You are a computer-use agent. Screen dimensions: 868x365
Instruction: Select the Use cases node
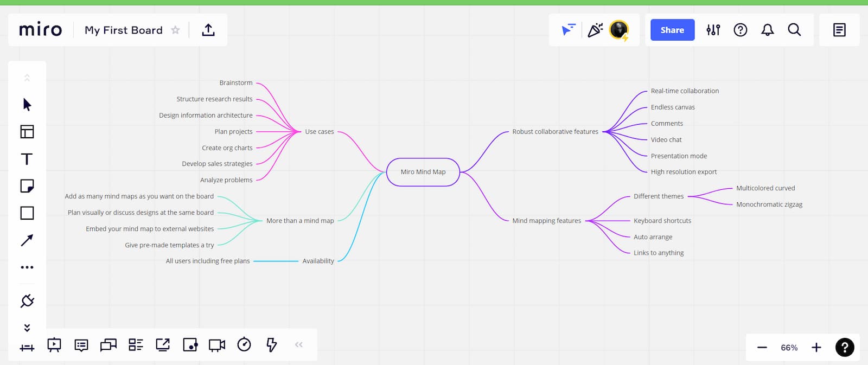pyautogui.click(x=320, y=132)
